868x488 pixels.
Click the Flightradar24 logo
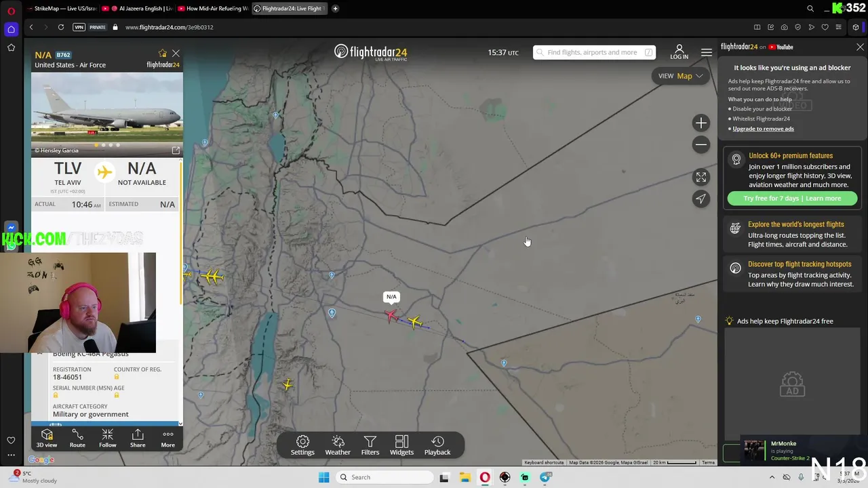[x=370, y=52]
